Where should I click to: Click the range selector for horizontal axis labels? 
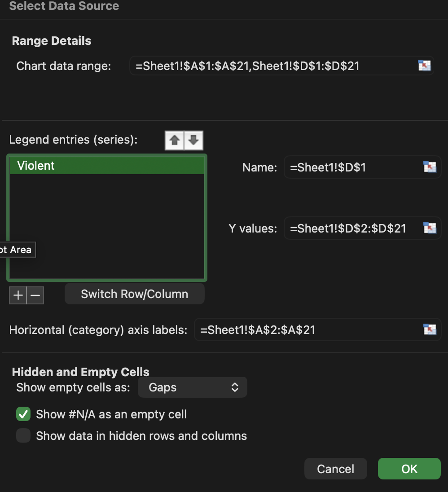click(x=430, y=330)
